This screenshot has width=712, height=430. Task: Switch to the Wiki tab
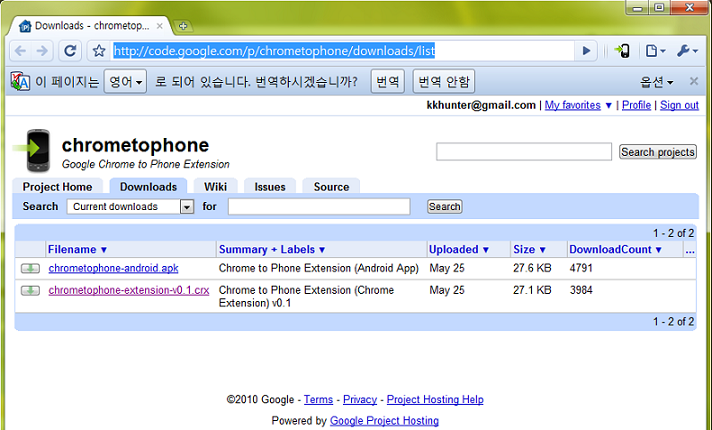click(x=215, y=186)
